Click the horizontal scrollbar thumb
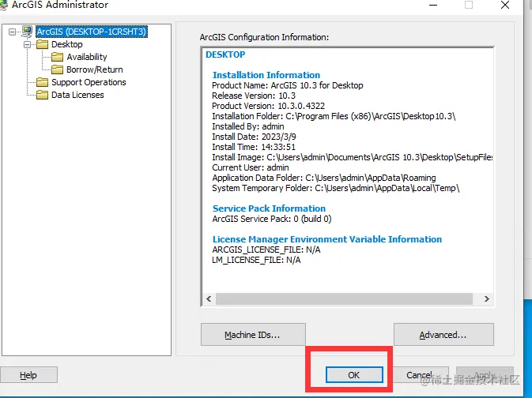This screenshot has height=398, width=532. (x=344, y=299)
